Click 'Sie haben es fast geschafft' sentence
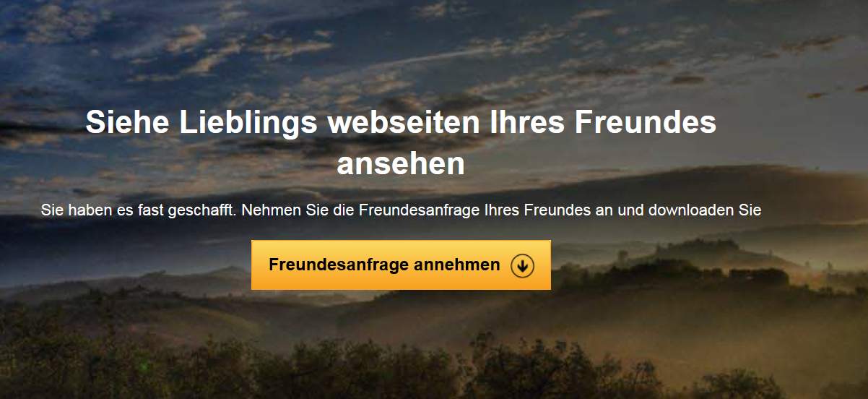Screen dimensions: 868x399 click(139, 211)
